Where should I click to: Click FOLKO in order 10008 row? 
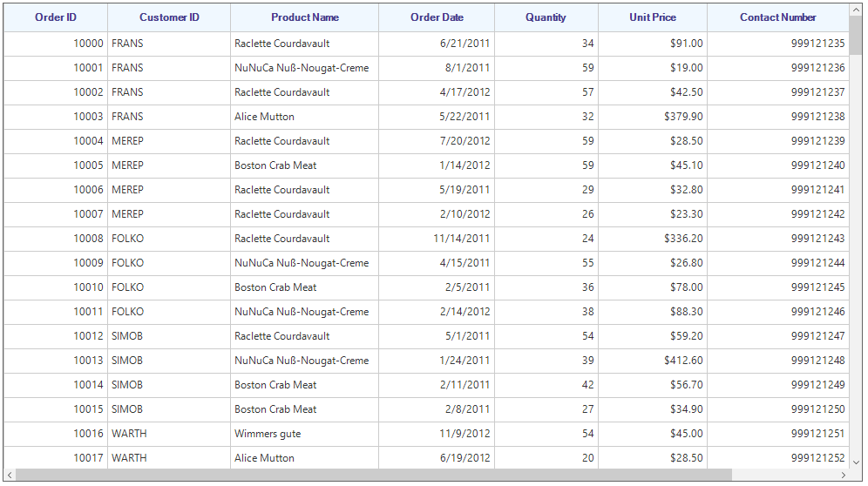coord(169,238)
